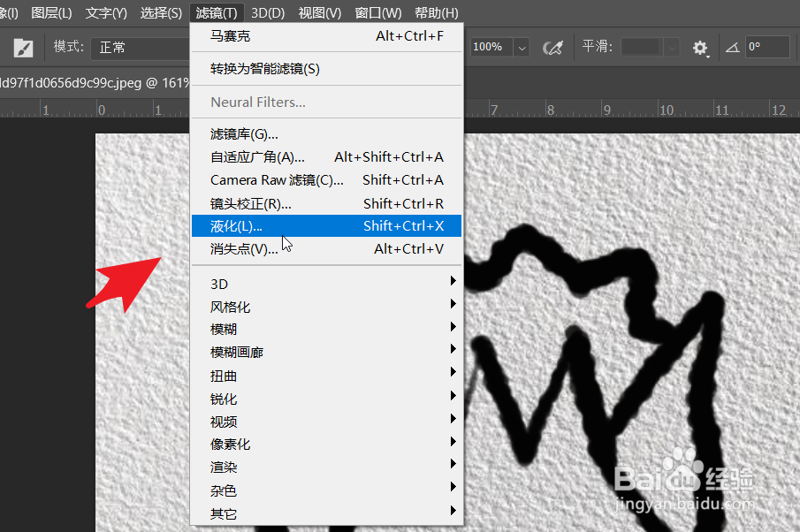The width and height of the screenshot is (800, 532).
Task: Choose Neural Filters from the menu
Action: click(265, 102)
